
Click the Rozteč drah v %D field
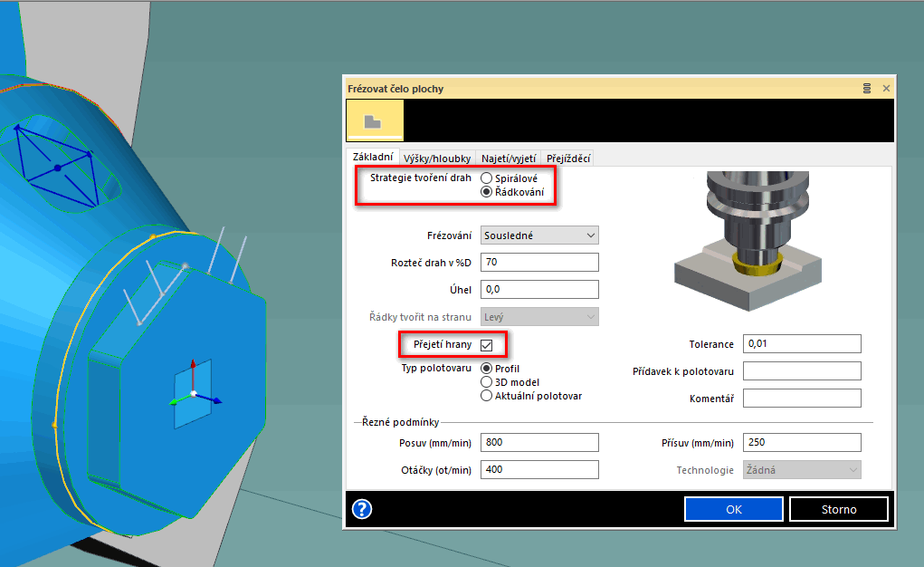(x=539, y=263)
